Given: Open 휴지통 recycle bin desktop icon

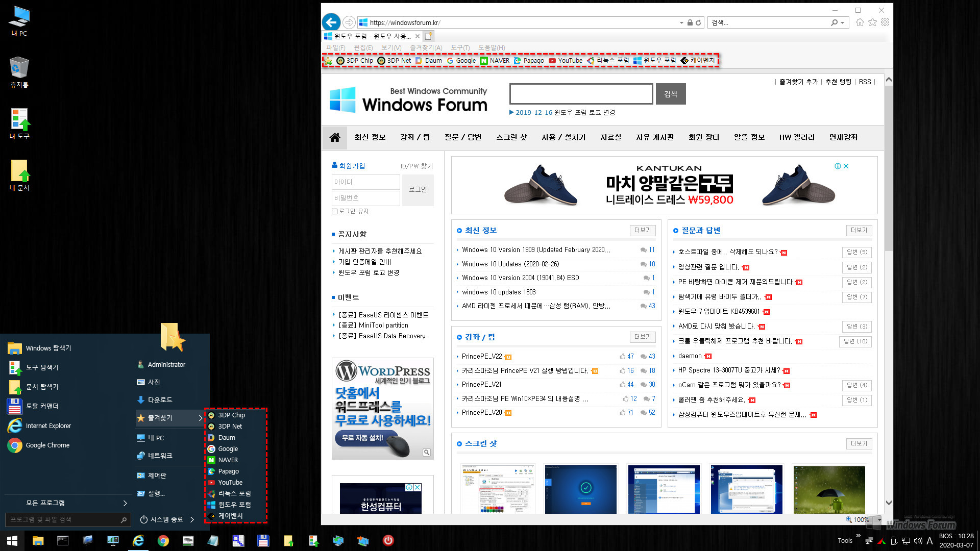Looking at the screenshot, I should tap(19, 72).
